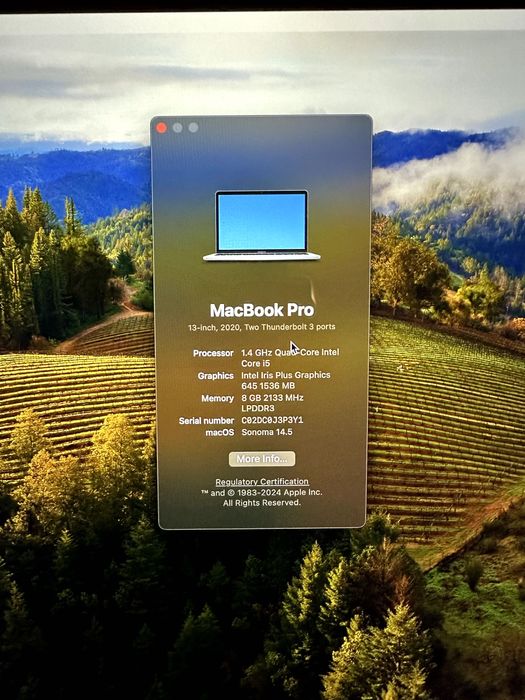The height and width of the screenshot is (700, 525).
Task: Select 'Intel Iris Plus Graphics 645 1536 MB' value
Action: 286,380
